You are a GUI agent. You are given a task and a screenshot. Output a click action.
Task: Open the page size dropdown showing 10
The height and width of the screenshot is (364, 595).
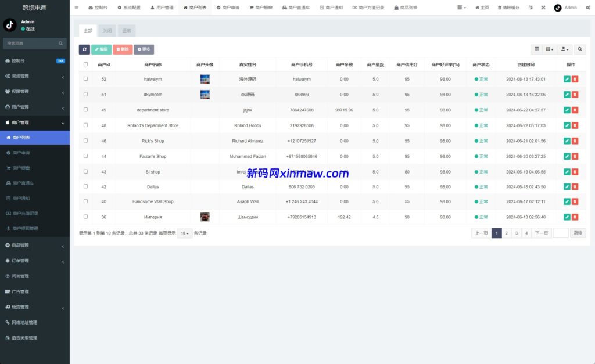(185, 232)
